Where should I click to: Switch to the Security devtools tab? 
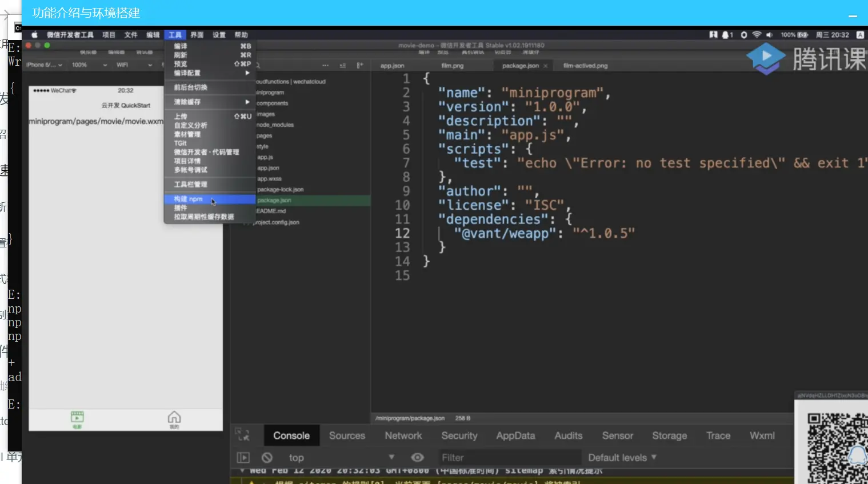coord(459,435)
